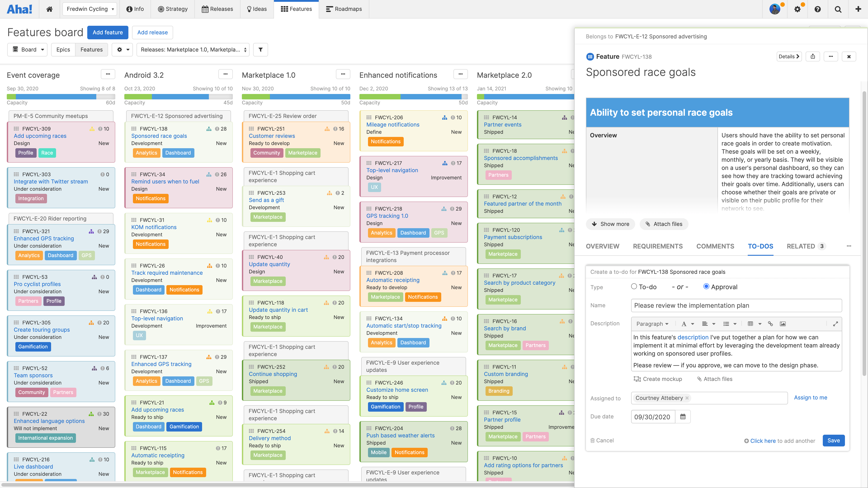Click the Add feature button
Image resolution: width=868 pixels, height=488 pixels.
point(108,32)
